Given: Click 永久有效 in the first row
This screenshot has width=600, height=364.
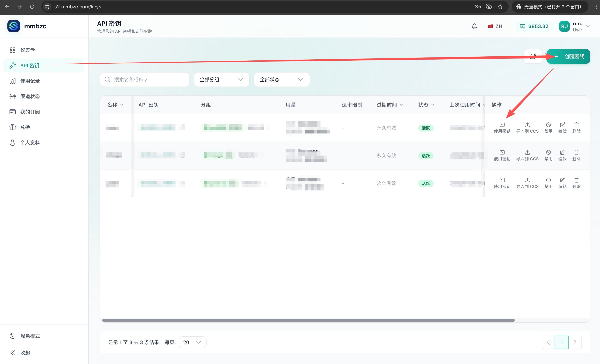Looking at the screenshot, I should [x=387, y=128].
